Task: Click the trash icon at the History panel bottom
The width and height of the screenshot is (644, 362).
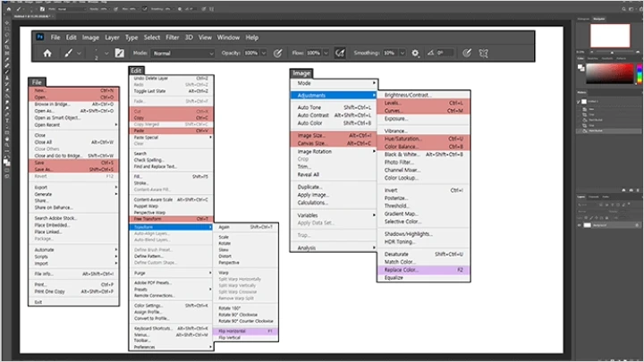Action: (x=637, y=190)
